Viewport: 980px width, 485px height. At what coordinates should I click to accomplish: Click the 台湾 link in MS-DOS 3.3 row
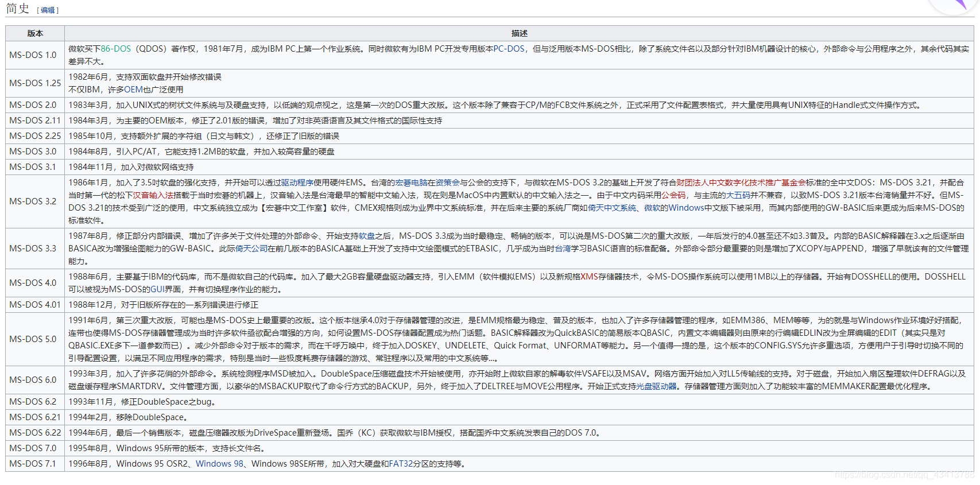[563, 249]
